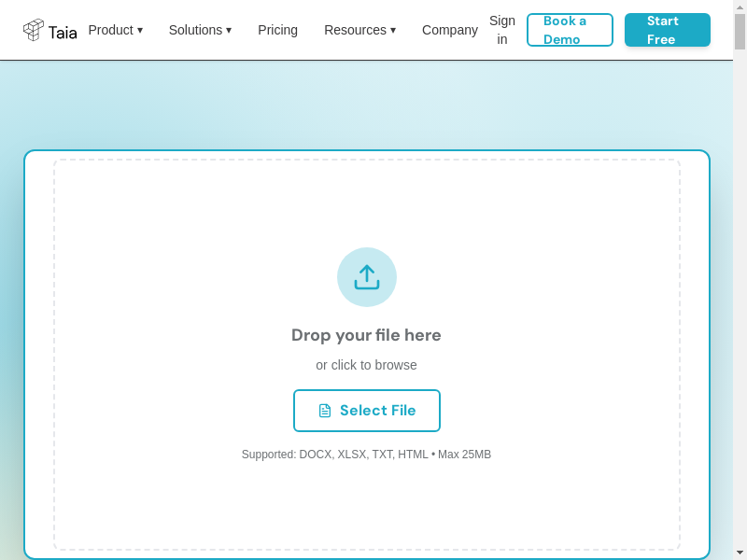
Task: Click the "or click to browse" text
Action: pyautogui.click(x=366, y=365)
